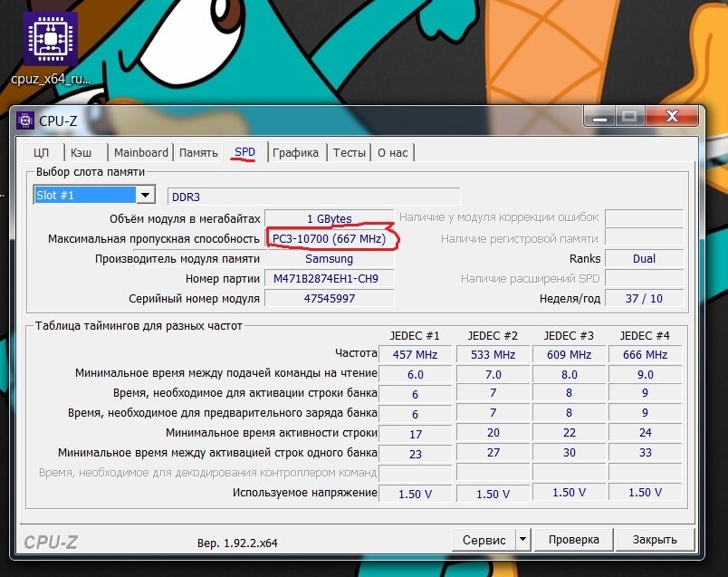
Task: Open the Тесты tab
Action: [350, 152]
